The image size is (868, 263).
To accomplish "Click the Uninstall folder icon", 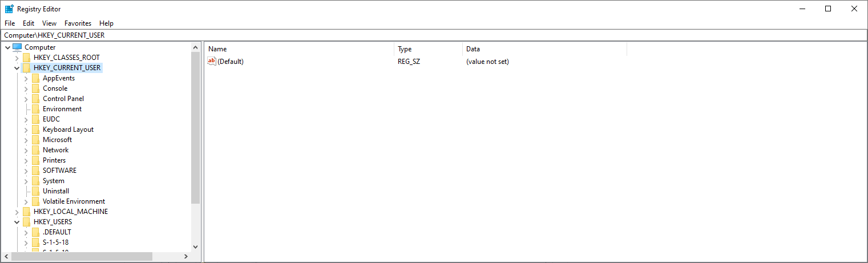I will pos(35,191).
